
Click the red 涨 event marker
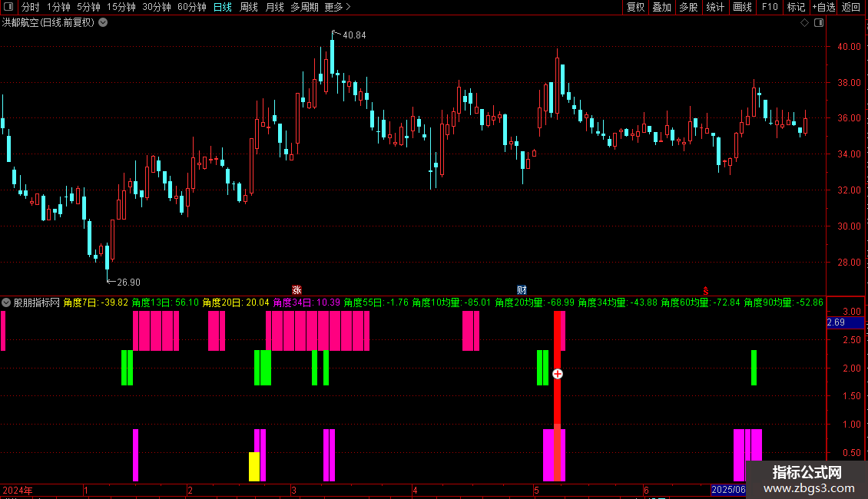tap(297, 290)
